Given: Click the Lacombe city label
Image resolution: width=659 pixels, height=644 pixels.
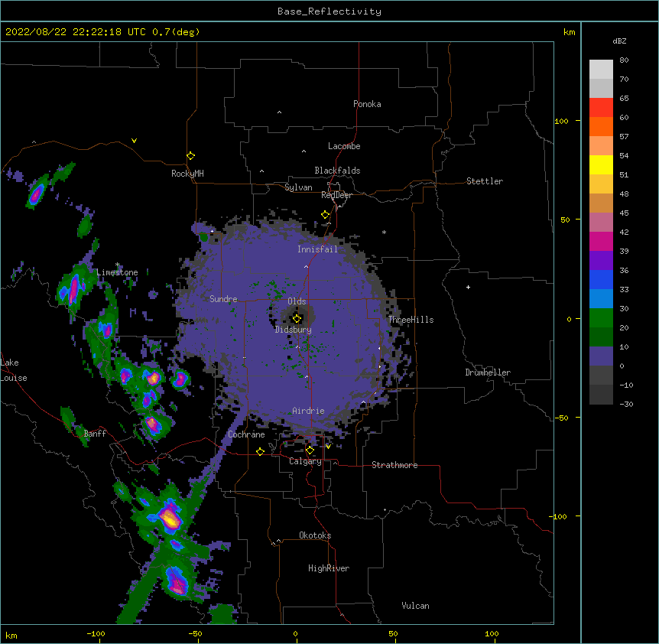Looking at the screenshot, I should pos(344,146).
